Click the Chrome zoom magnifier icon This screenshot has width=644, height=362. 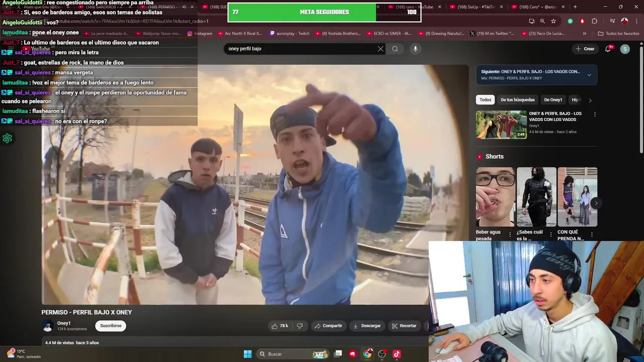[x=542, y=21]
